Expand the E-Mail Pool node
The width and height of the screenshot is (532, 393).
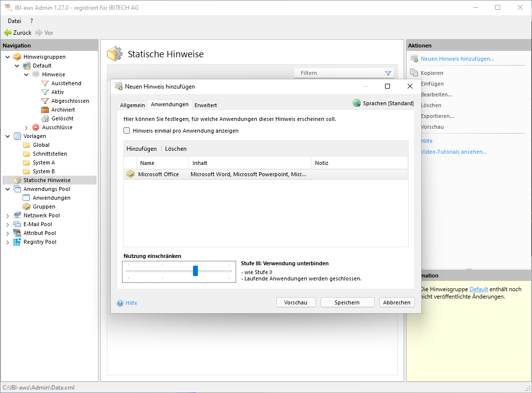pyautogui.click(x=7, y=224)
